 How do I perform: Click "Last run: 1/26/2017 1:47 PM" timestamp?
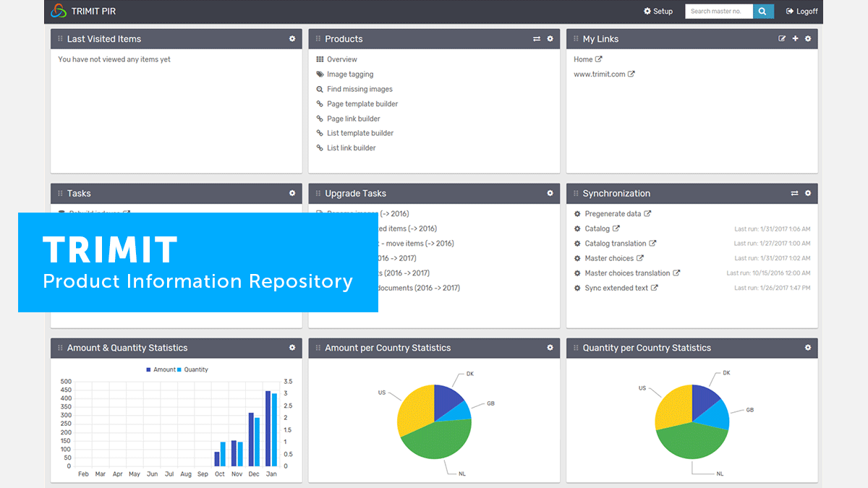(x=773, y=288)
